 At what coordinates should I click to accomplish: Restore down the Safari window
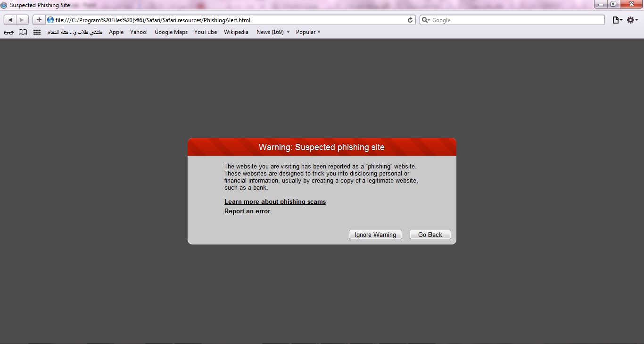(x=613, y=4)
